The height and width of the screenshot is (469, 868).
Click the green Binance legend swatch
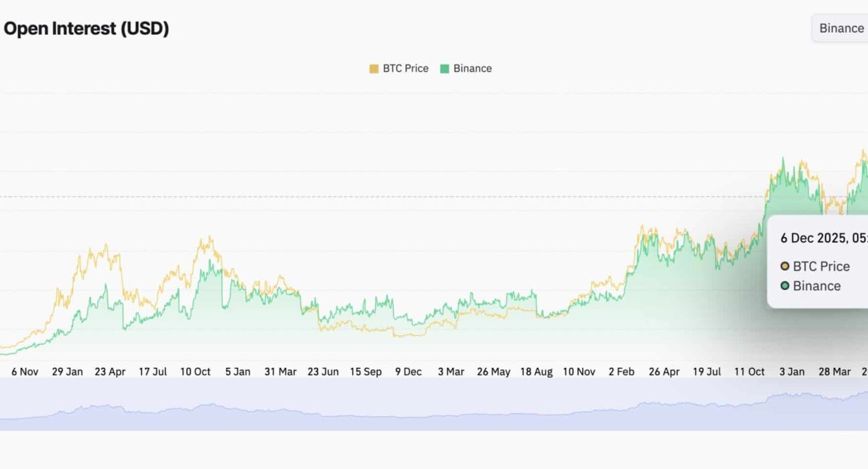(x=445, y=68)
